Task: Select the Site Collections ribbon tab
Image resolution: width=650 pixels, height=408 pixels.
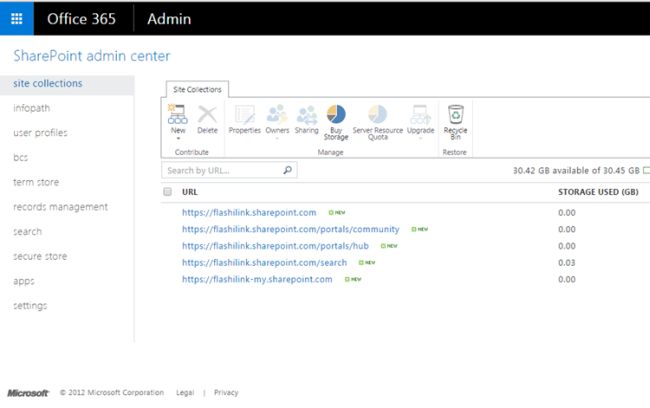Action: 197,89
